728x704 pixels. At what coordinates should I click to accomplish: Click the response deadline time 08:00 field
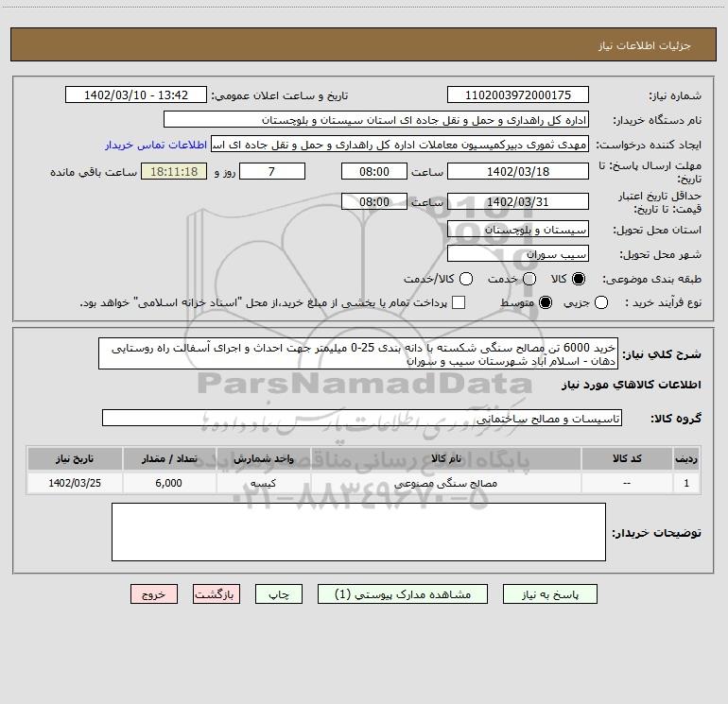click(x=374, y=171)
